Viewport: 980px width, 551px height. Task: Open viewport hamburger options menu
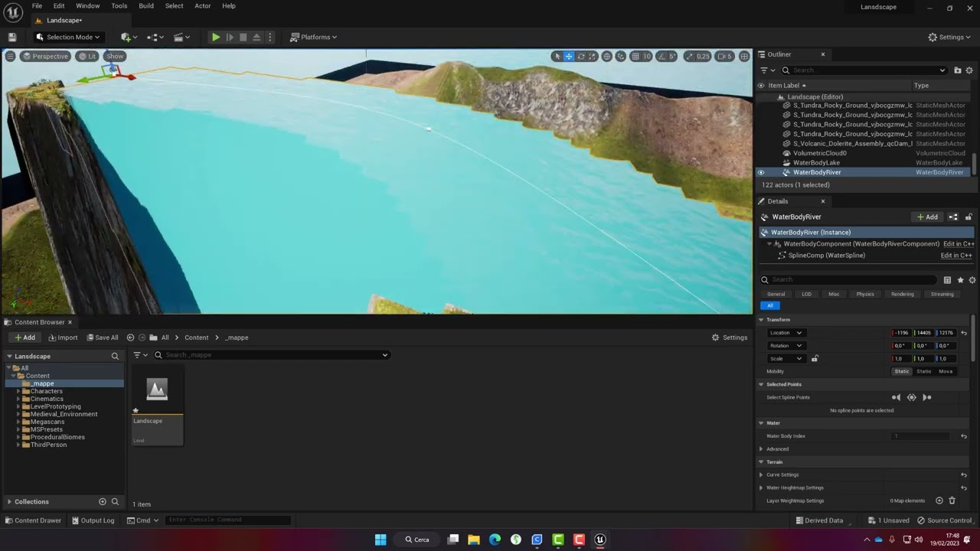(x=10, y=56)
